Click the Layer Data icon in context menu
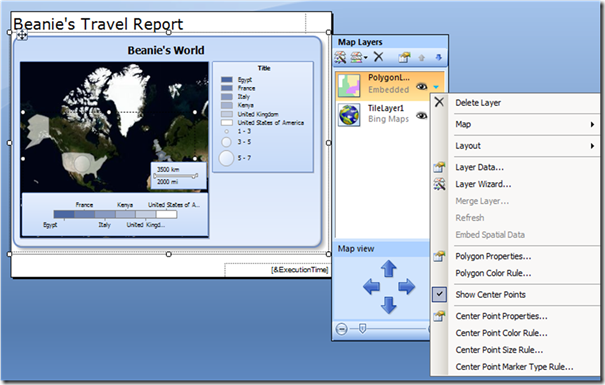The image size is (605, 385). point(439,167)
